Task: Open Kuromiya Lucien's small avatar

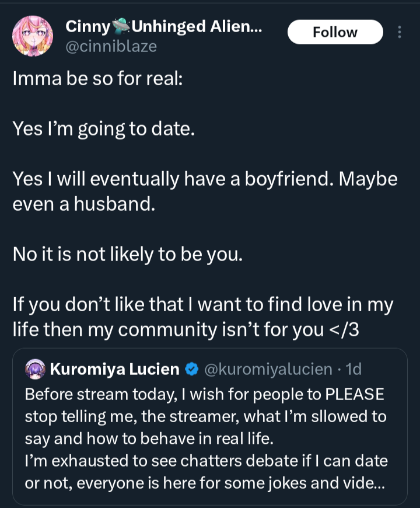Action: [x=36, y=369]
